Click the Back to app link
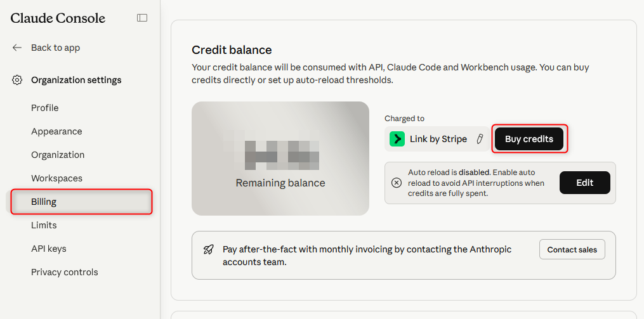The image size is (644, 319). (55, 48)
